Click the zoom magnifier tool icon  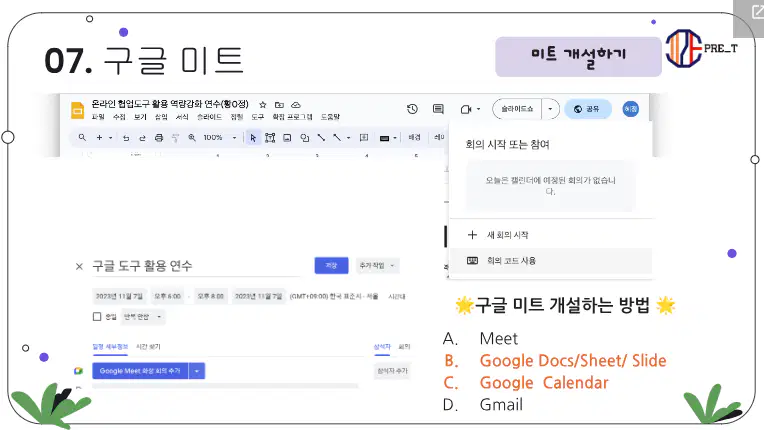point(192,138)
